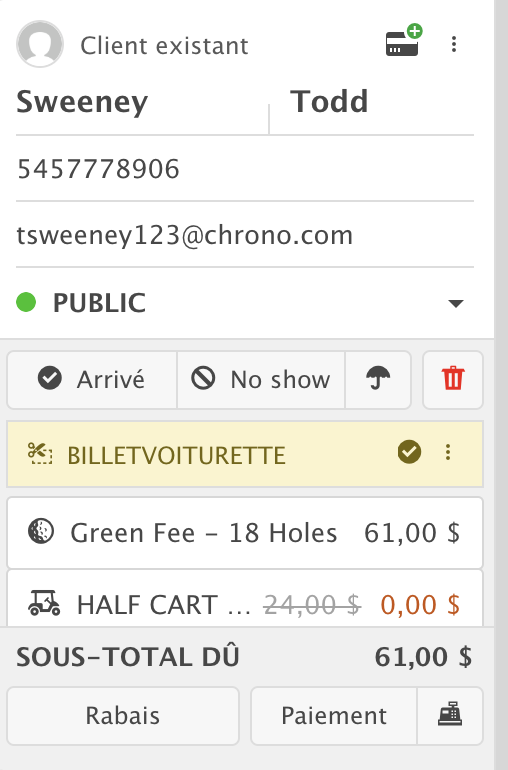Expand the PUBLIC rate dropdown arrow

tap(456, 303)
